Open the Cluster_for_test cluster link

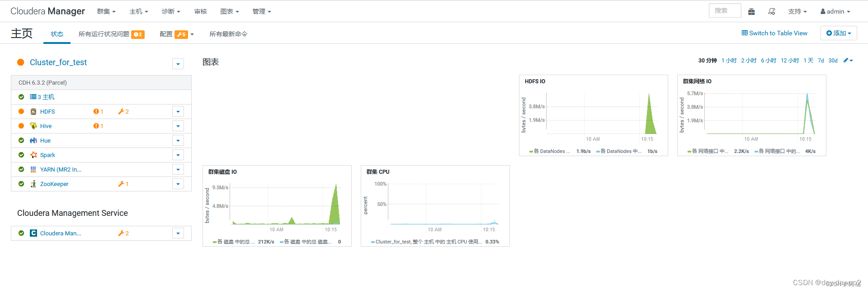(58, 62)
